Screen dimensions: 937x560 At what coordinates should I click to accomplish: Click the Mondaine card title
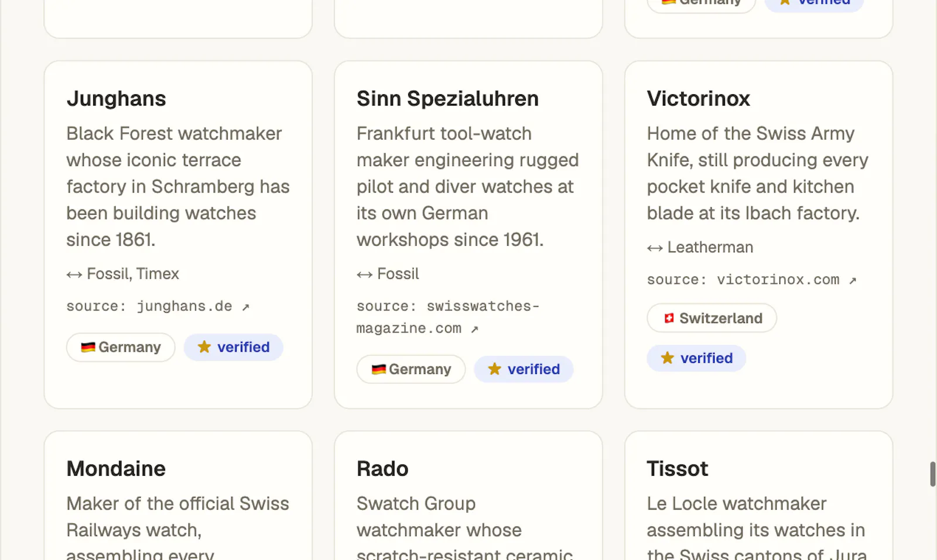click(116, 469)
